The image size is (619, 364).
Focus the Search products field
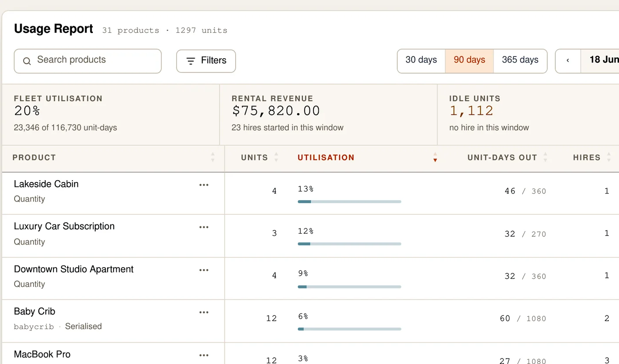point(88,61)
